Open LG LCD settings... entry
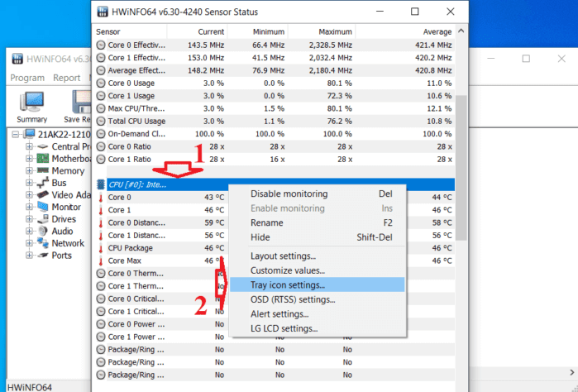This screenshot has height=392, width=578. point(318,328)
